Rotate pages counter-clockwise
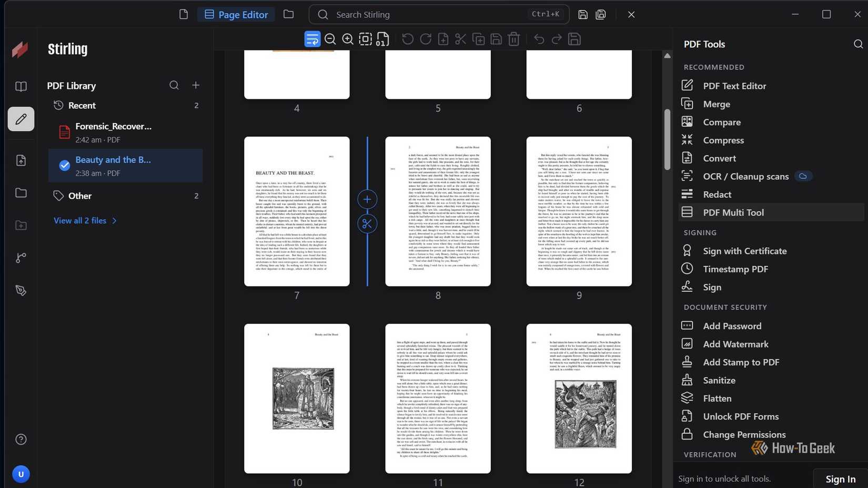The height and width of the screenshot is (488, 868). pos(408,39)
